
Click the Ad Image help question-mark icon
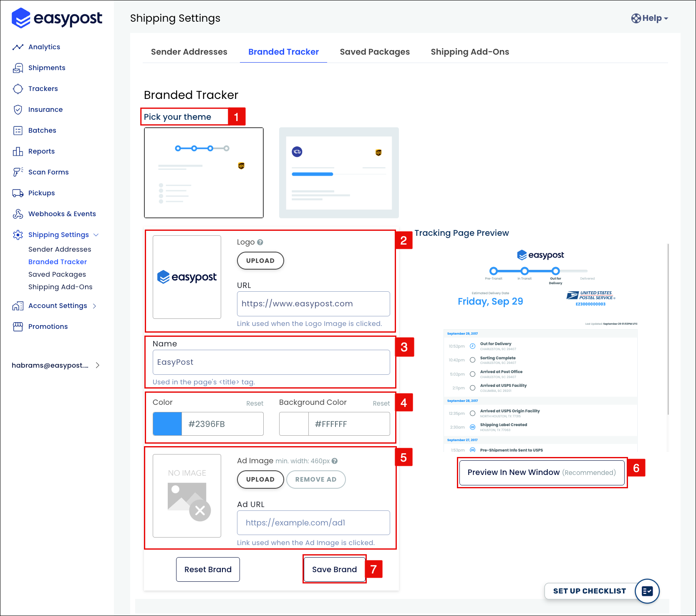(x=335, y=461)
